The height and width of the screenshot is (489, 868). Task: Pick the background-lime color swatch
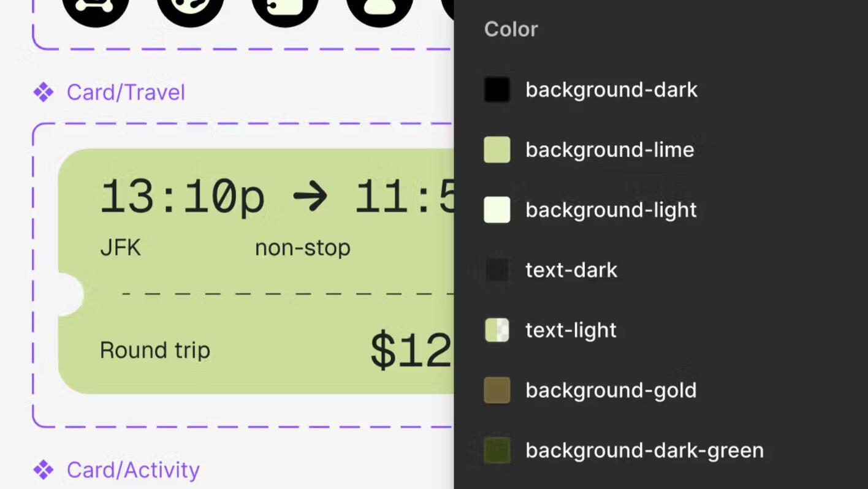(497, 150)
